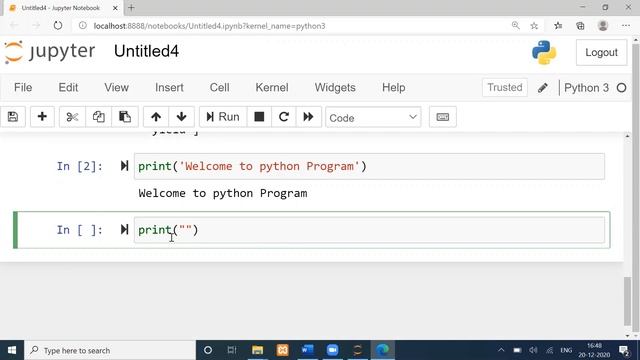Open Task View on the taskbar
640x360 pixels.
pyautogui.click(x=232, y=350)
